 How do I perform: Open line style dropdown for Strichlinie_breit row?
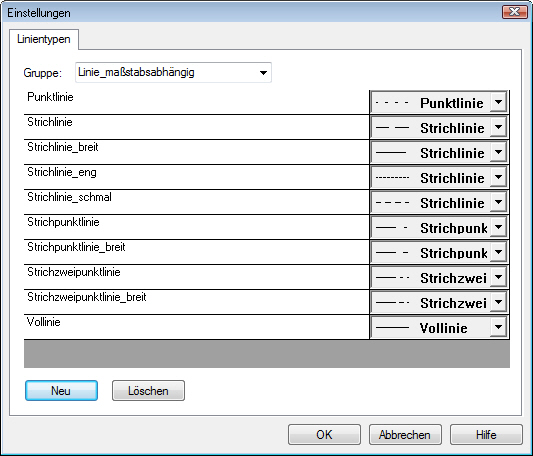(498, 152)
